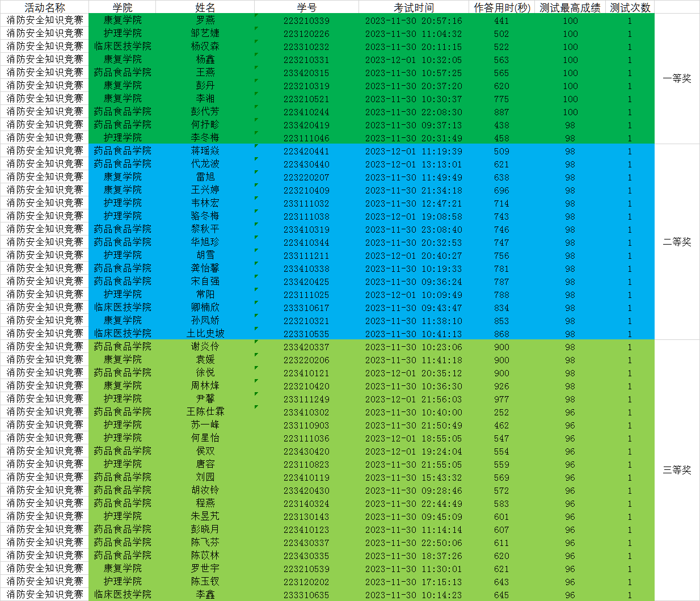Select the name cell 胡雪

click(205, 255)
